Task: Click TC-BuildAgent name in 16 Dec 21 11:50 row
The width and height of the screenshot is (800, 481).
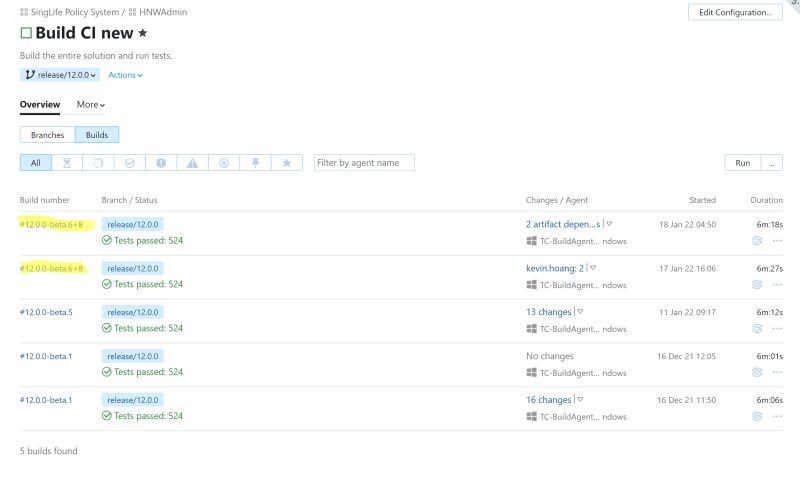Action: point(583,417)
